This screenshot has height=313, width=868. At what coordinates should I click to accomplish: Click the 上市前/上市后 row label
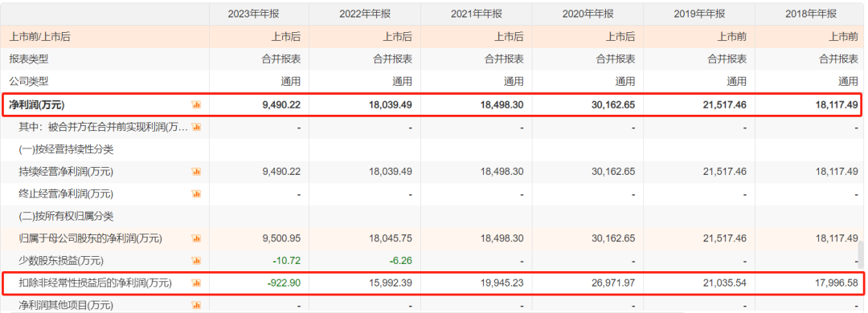(40, 37)
